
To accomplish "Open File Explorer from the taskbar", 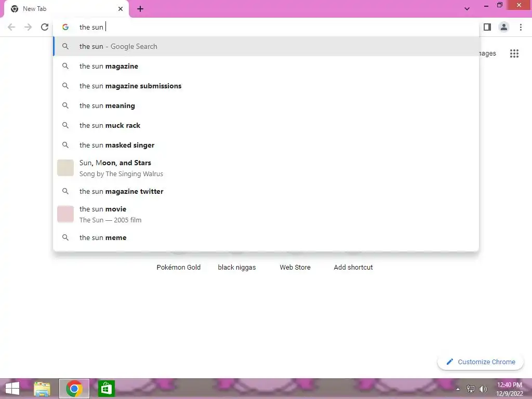I will pyautogui.click(x=42, y=389).
